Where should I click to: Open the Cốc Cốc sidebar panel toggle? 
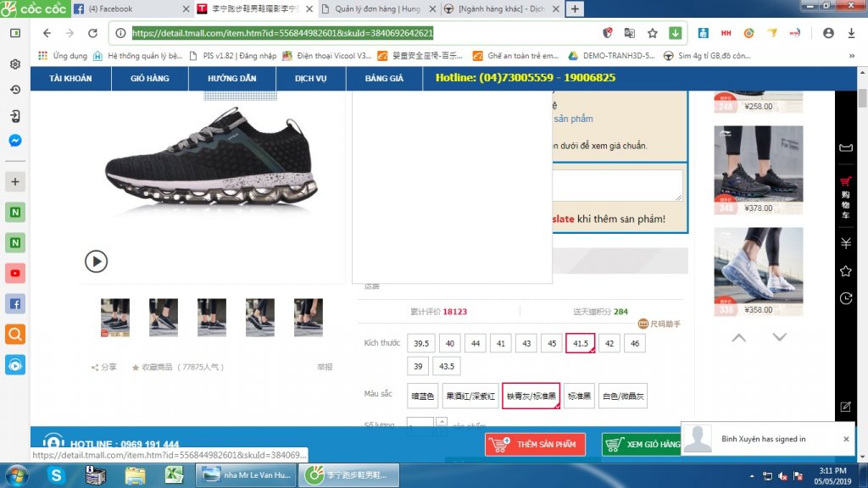point(15,33)
